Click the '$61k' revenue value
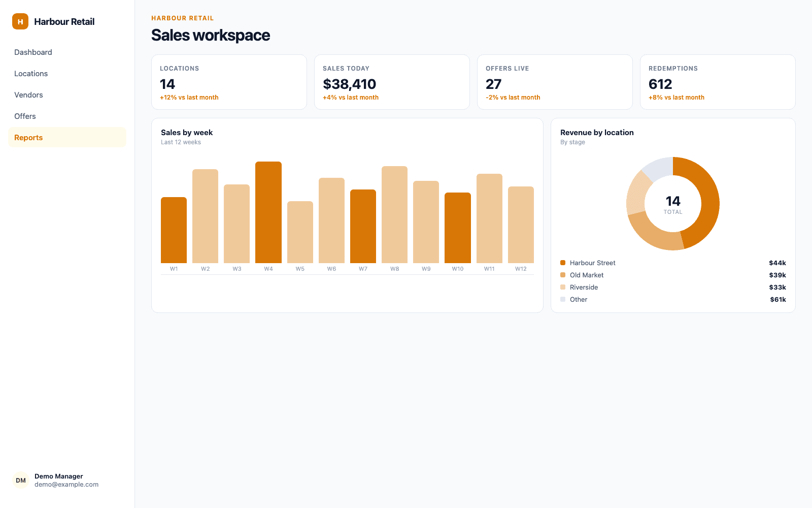This screenshot has width=812, height=508. pos(778,299)
